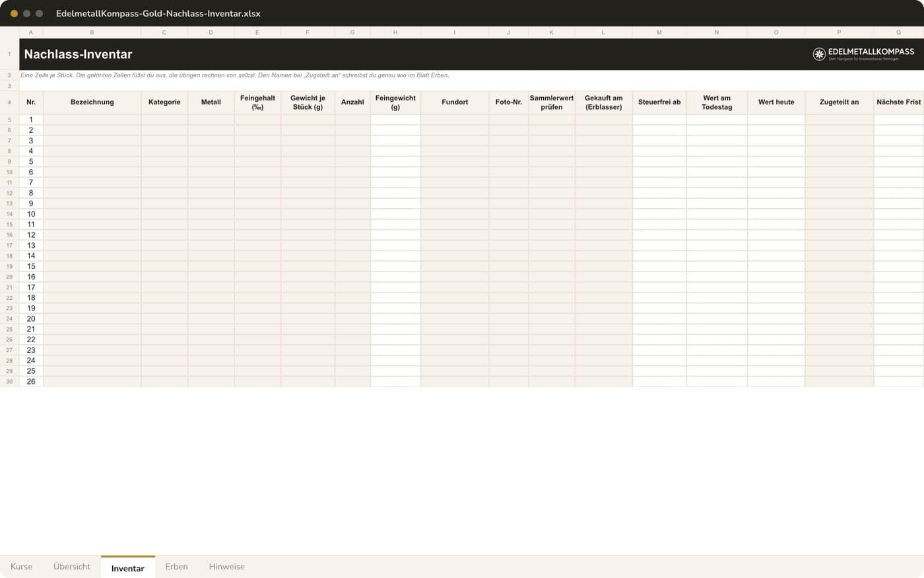The width and height of the screenshot is (924, 578).
Task: Select the Gewicht je Stück (g) header
Action: (x=308, y=102)
